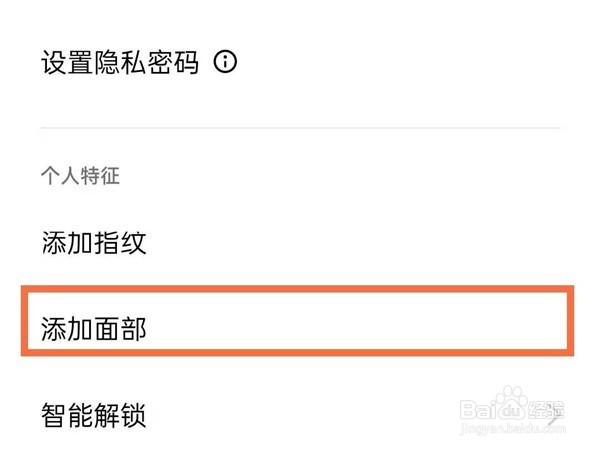Screen dimensions: 600x450
Task: Tap the 解锁 characters in 智能解锁
Action: click(121, 413)
